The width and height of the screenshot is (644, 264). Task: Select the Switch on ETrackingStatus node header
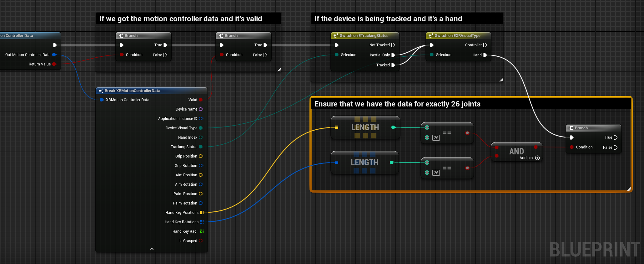tap(365, 36)
